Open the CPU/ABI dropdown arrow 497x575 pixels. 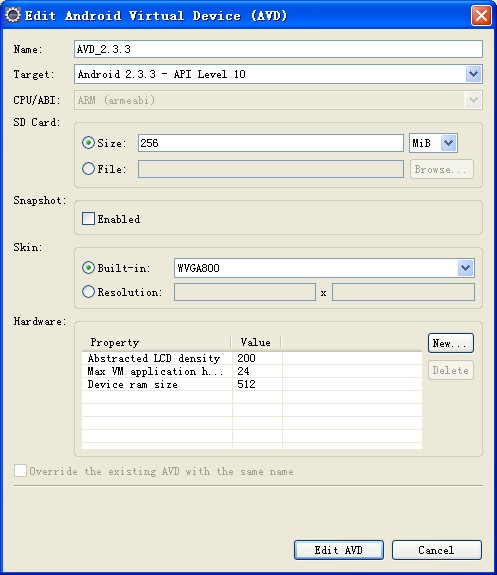point(474,100)
